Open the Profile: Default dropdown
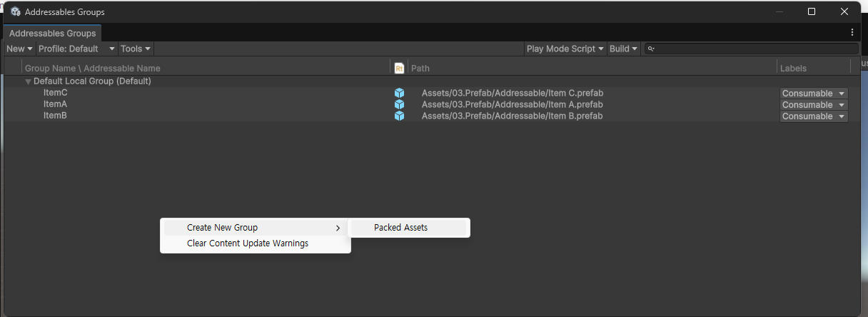868x317 pixels. (x=76, y=49)
